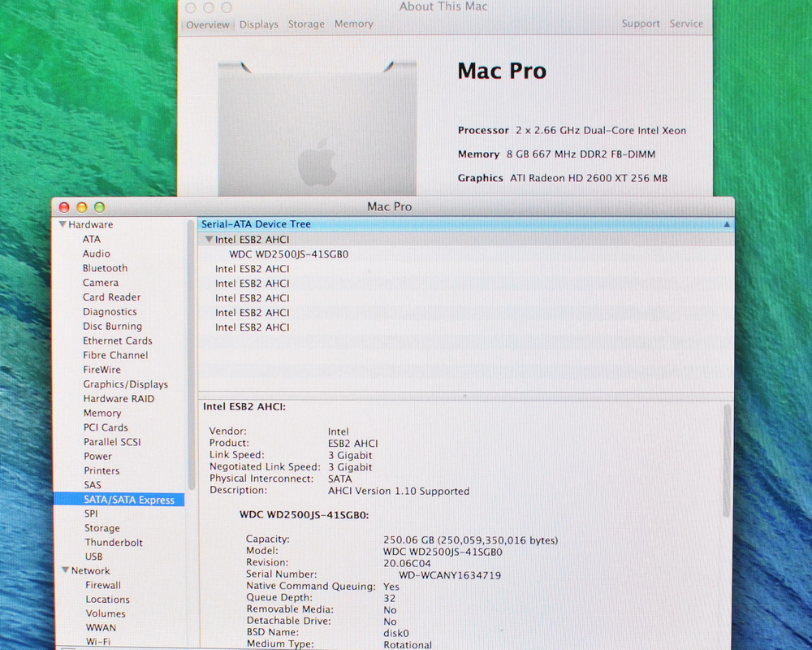The image size is (812, 650).
Task: Select SAS in the sidebar
Action: coord(93,485)
